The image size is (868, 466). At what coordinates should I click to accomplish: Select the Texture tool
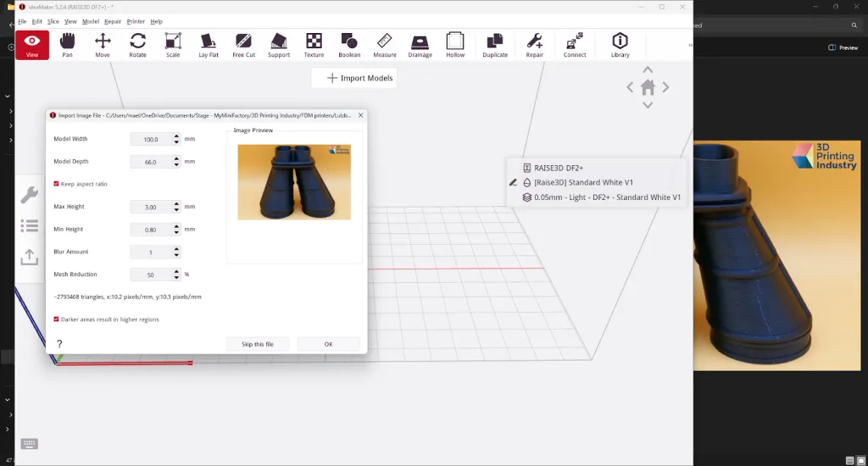click(x=314, y=46)
